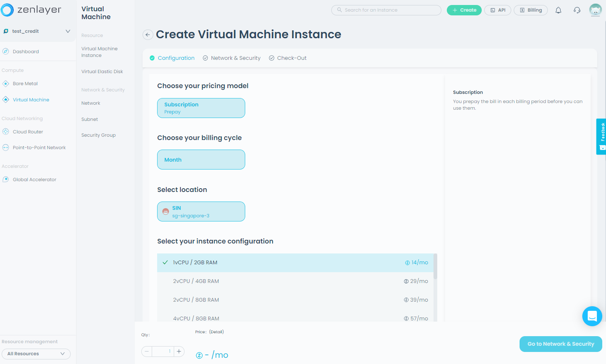Open the price (Detail) link

point(217,332)
